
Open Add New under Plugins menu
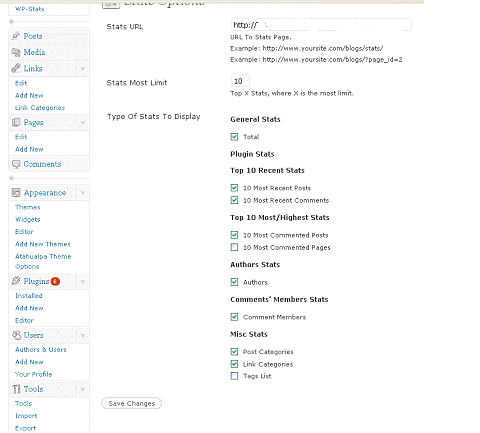(29, 308)
